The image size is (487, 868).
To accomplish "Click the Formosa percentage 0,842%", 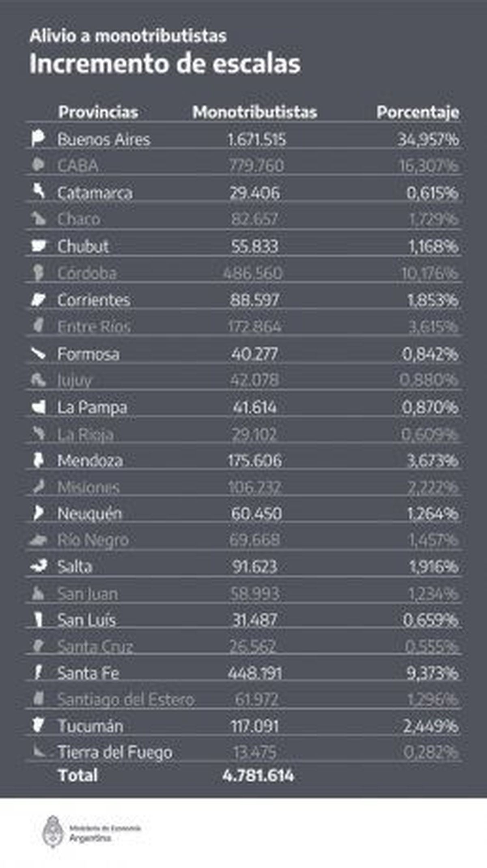I will [430, 354].
